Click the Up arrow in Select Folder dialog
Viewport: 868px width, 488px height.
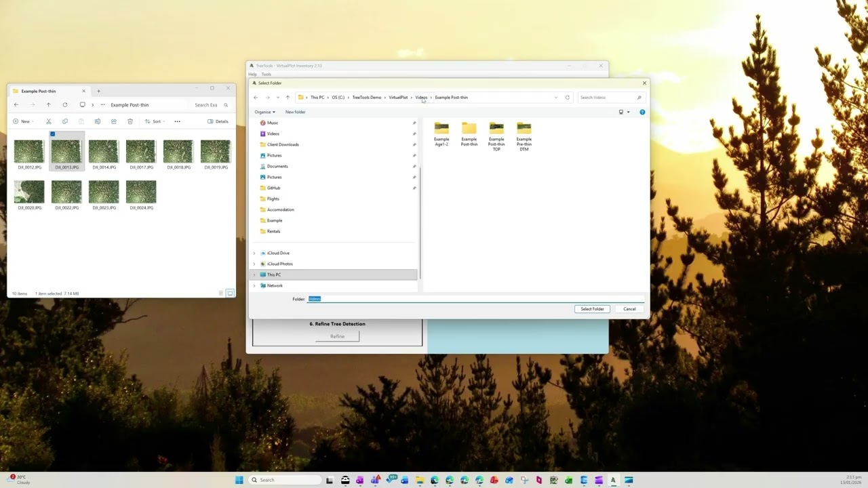pos(288,98)
